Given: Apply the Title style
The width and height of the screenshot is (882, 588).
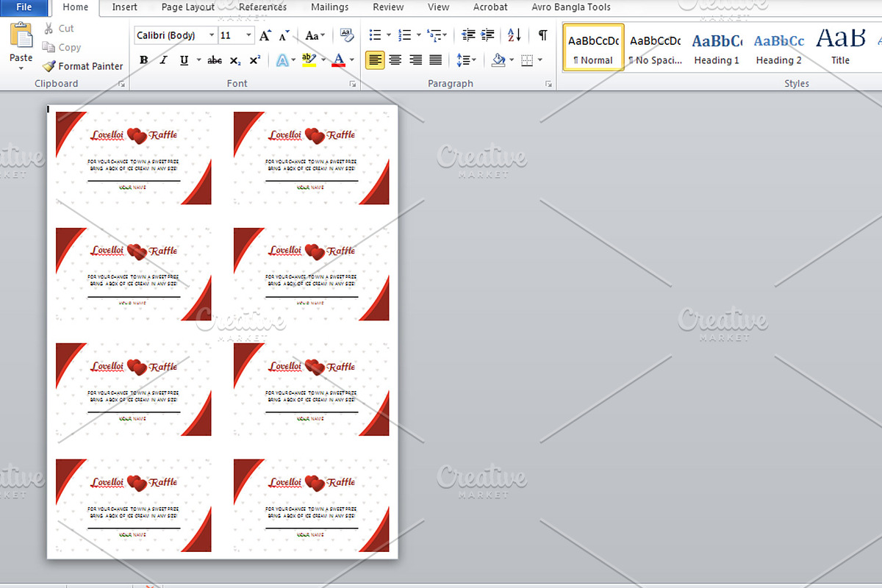Looking at the screenshot, I should pyautogui.click(x=840, y=48).
